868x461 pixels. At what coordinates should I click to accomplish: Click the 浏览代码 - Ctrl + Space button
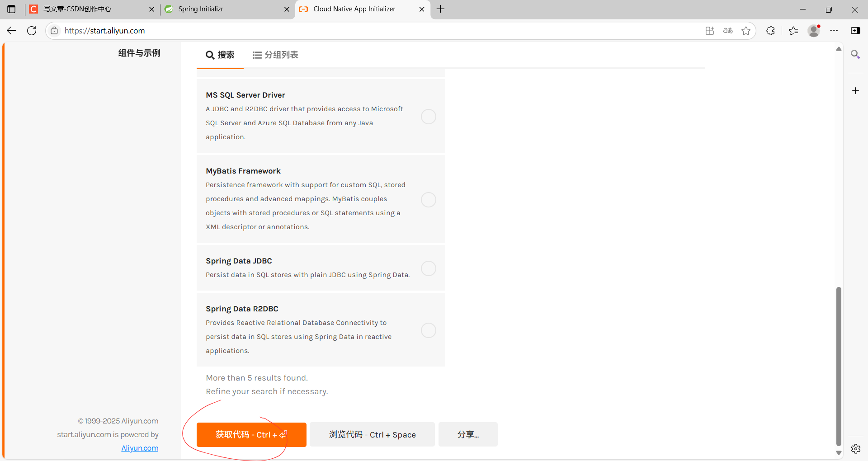372,435
